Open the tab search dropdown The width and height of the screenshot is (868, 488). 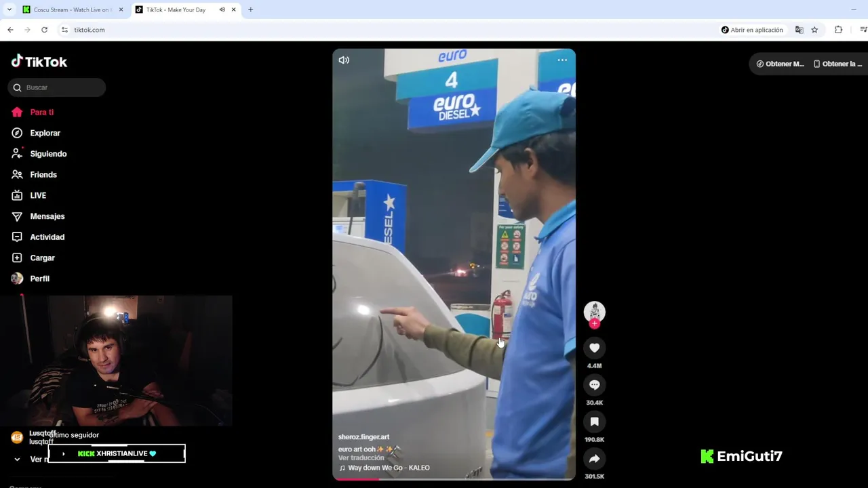coord(9,9)
